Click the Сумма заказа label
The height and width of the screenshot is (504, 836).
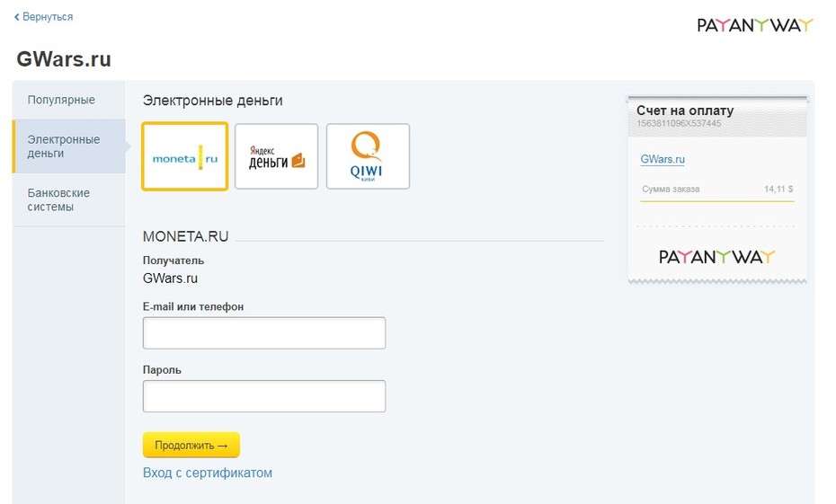point(671,190)
